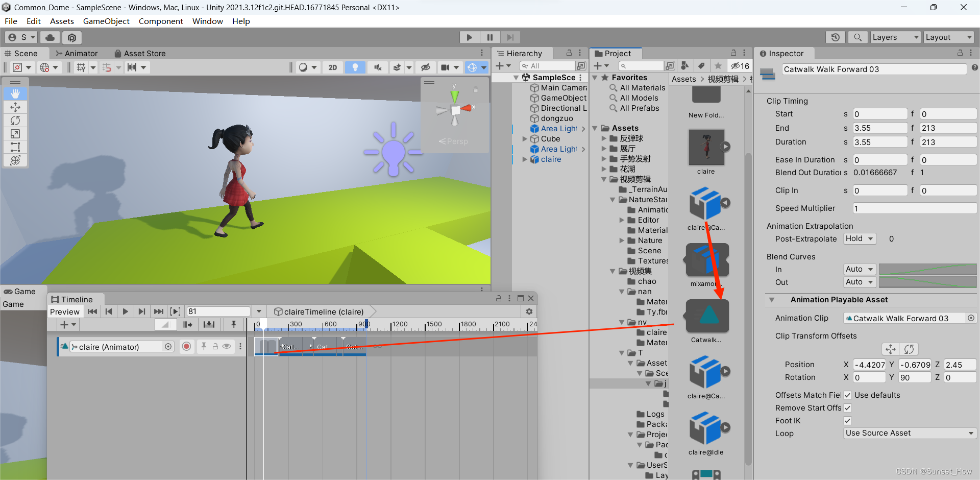Select the Hand tool in the Scene toolbar

coord(15,93)
